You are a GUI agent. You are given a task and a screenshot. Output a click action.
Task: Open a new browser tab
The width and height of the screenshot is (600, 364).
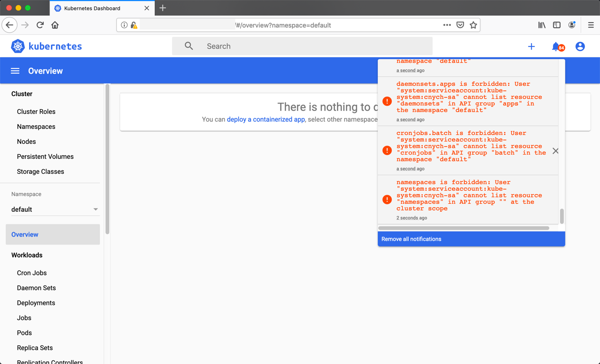click(163, 8)
